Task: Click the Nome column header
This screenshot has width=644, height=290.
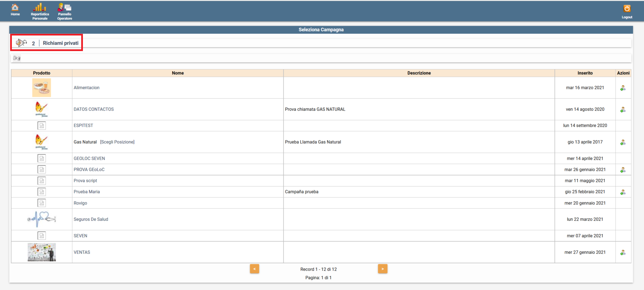Action: point(178,73)
